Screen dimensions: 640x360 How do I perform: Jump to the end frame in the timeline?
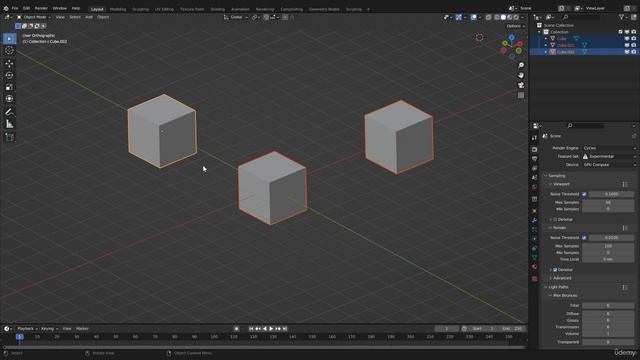[x=285, y=329]
